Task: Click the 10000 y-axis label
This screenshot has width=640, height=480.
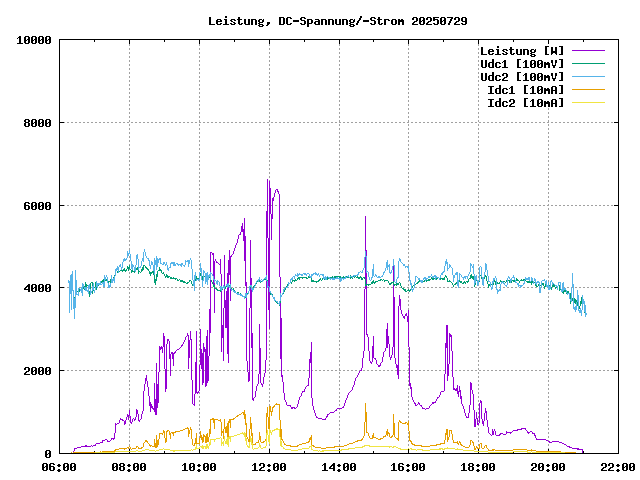Action: (34, 40)
